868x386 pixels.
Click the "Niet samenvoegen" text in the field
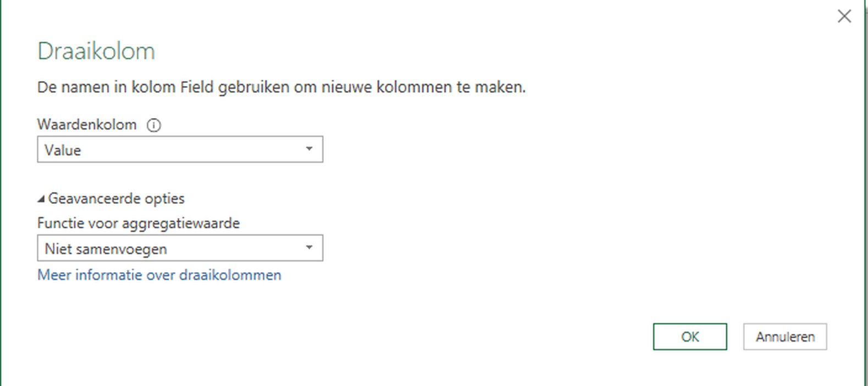(106, 249)
